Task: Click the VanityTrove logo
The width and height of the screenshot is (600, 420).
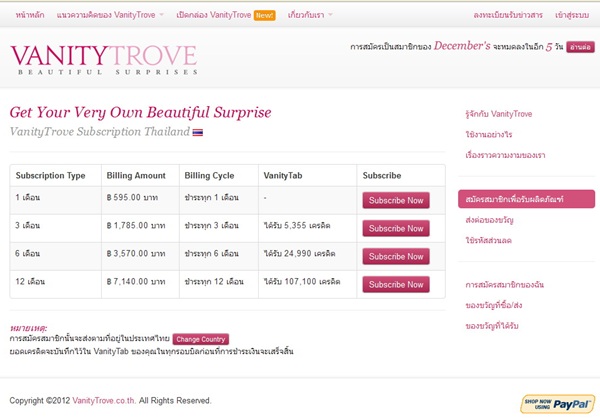Action: pyautogui.click(x=104, y=59)
